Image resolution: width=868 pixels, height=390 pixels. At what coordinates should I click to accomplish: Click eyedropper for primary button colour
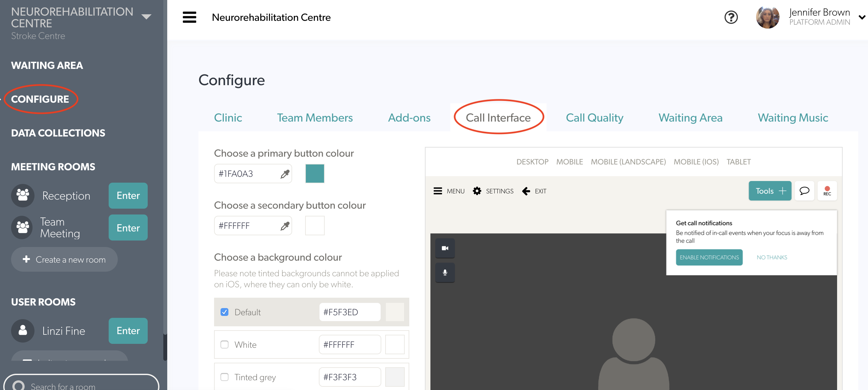coord(285,174)
